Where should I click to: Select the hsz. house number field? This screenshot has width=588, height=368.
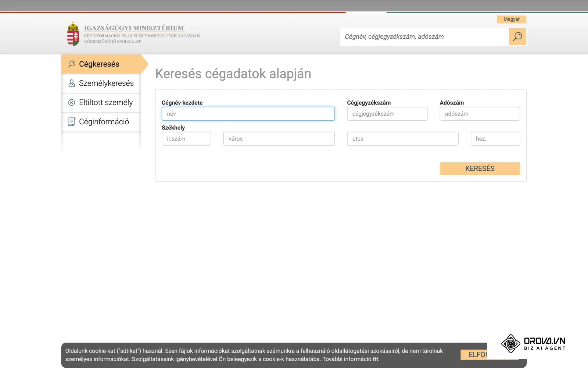pos(495,139)
